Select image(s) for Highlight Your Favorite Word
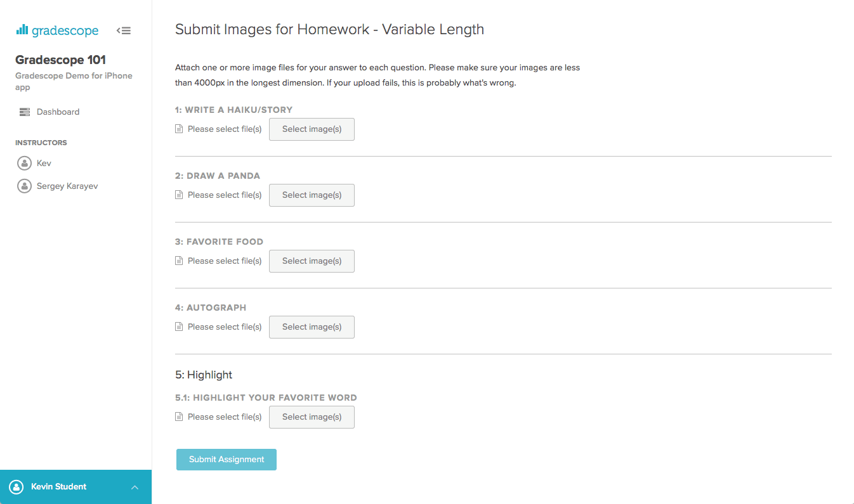This screenshot has height=504, width=854. [312, 417]
